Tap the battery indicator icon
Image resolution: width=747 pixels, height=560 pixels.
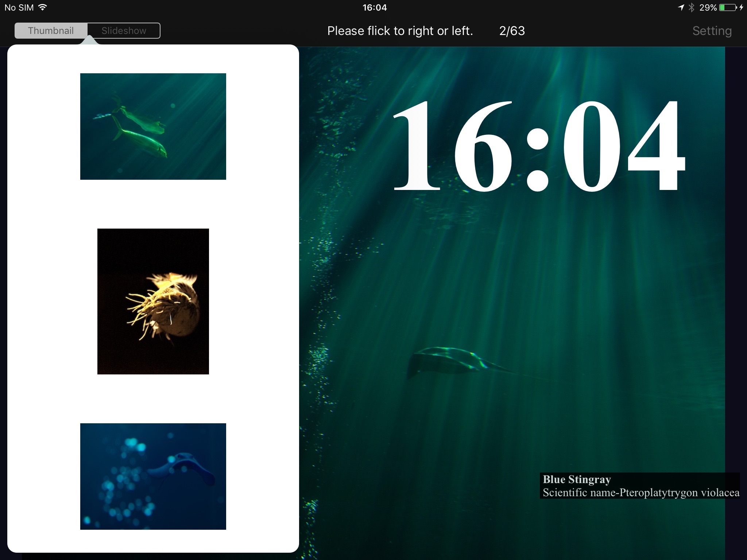pos(728,7)
